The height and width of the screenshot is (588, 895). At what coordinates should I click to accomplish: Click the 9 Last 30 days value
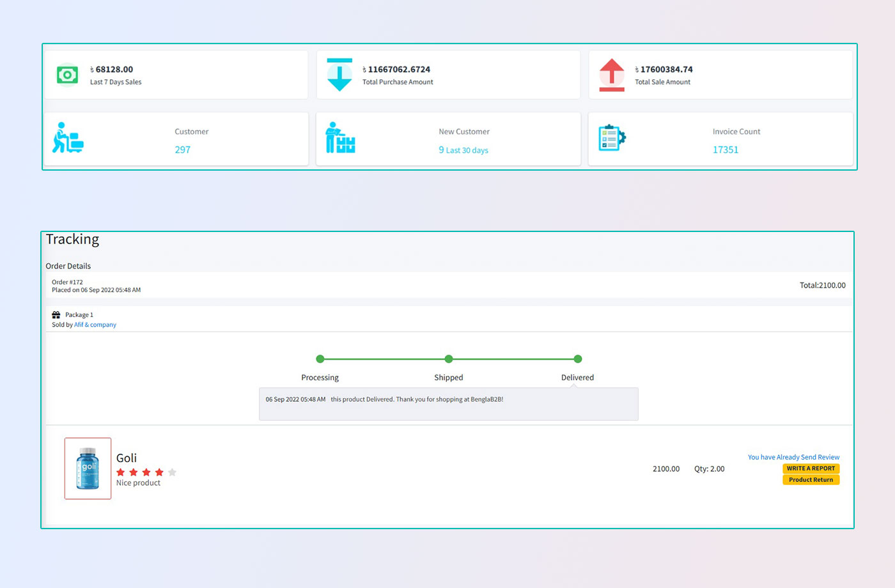pyautogui.click(x=463, y=150)
